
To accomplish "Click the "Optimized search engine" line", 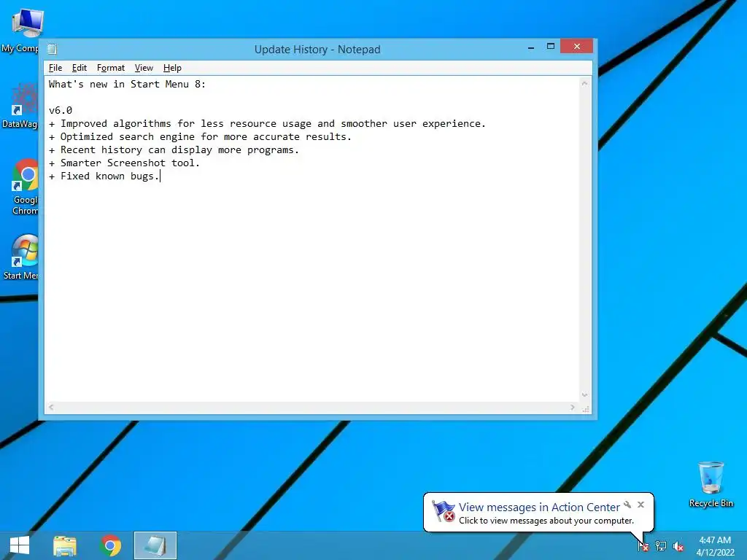I will click(200, 136).
